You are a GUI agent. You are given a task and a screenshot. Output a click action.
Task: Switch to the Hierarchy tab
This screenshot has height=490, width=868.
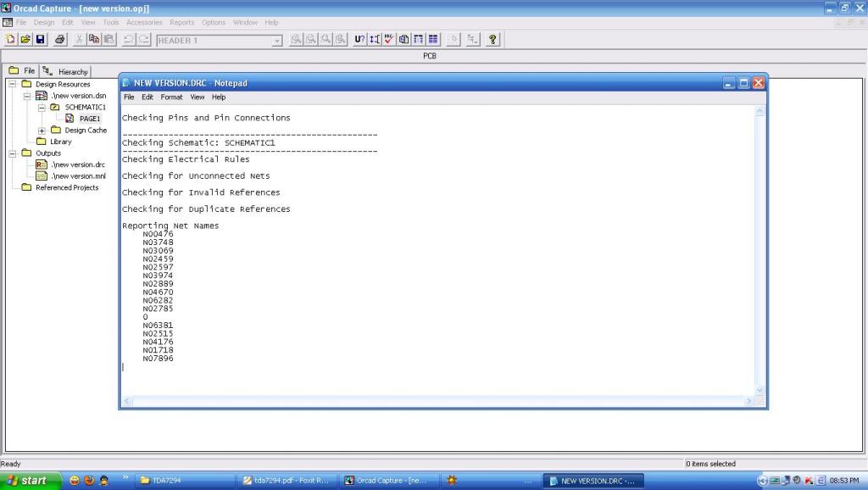(x=65, y=71)
